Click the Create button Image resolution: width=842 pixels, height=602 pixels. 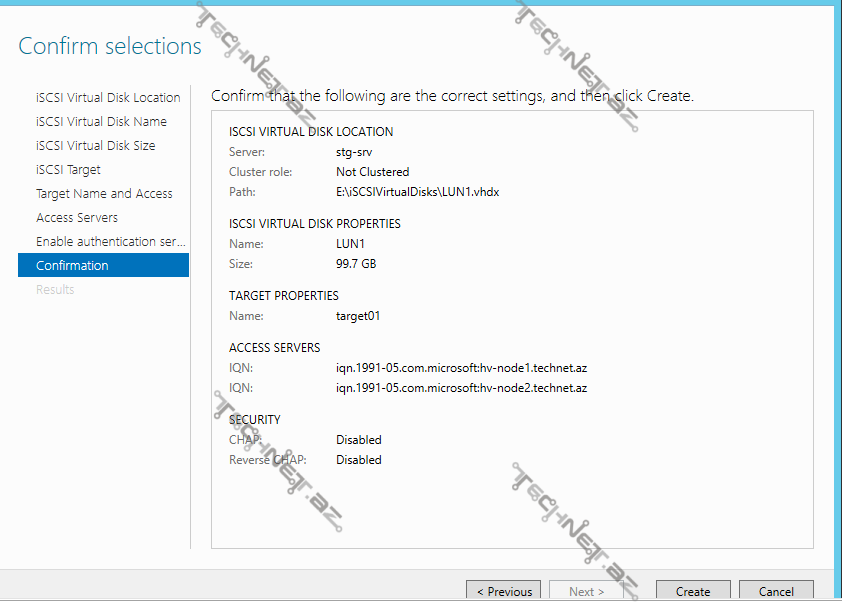(x=692, y=591)
